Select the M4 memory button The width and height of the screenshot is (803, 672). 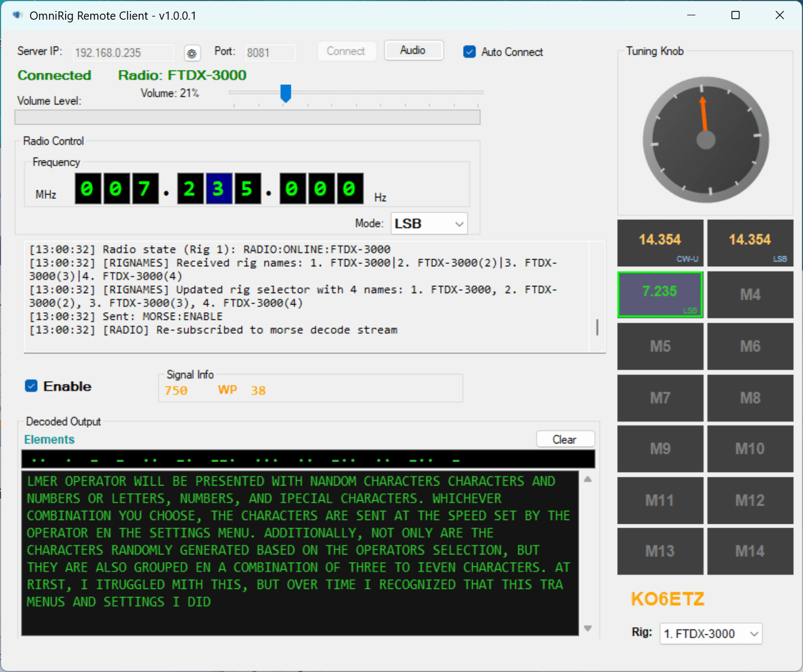[x=750, y=295]
